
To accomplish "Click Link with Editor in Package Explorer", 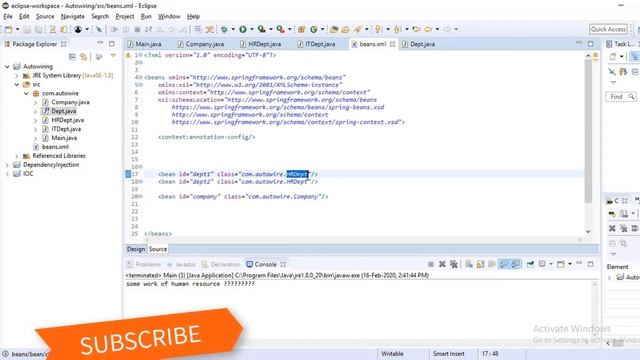I will 84,57.
